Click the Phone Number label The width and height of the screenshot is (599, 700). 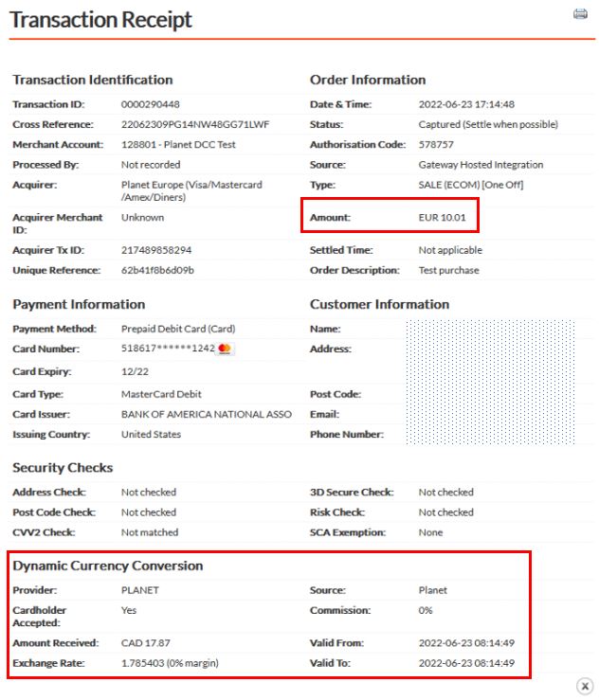pos(347,435)
